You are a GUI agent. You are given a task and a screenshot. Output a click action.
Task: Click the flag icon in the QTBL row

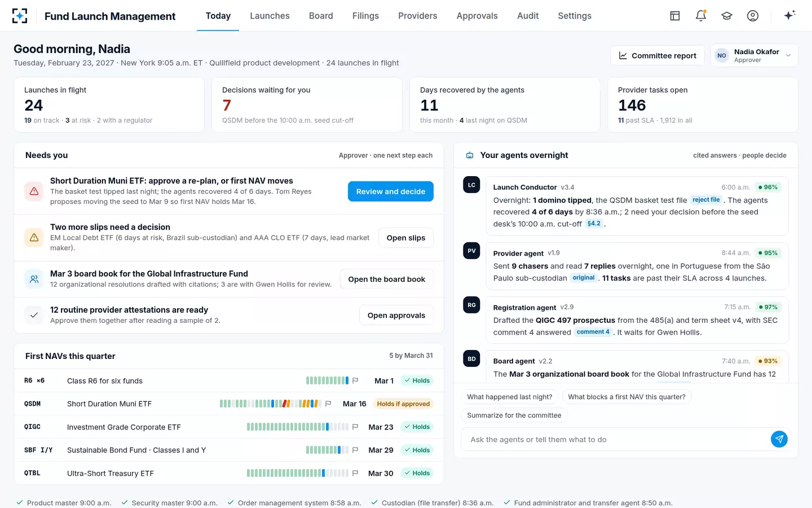[x=355, y=473]
